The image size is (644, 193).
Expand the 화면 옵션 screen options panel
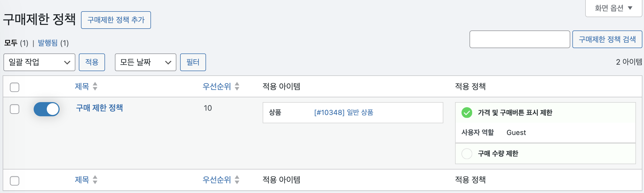point(613,8)
